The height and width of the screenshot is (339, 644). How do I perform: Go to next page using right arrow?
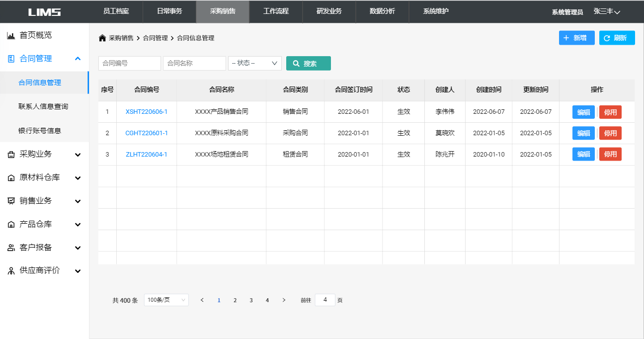[x=284, y=300]
